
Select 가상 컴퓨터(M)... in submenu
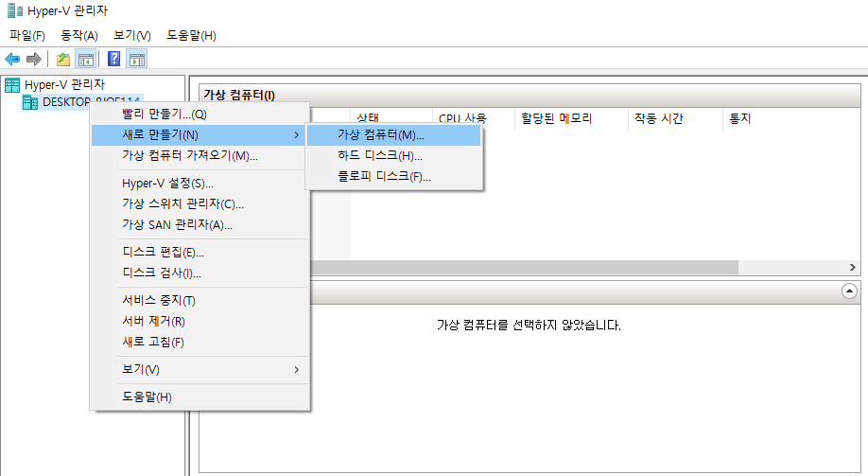[x=393, y=135]
